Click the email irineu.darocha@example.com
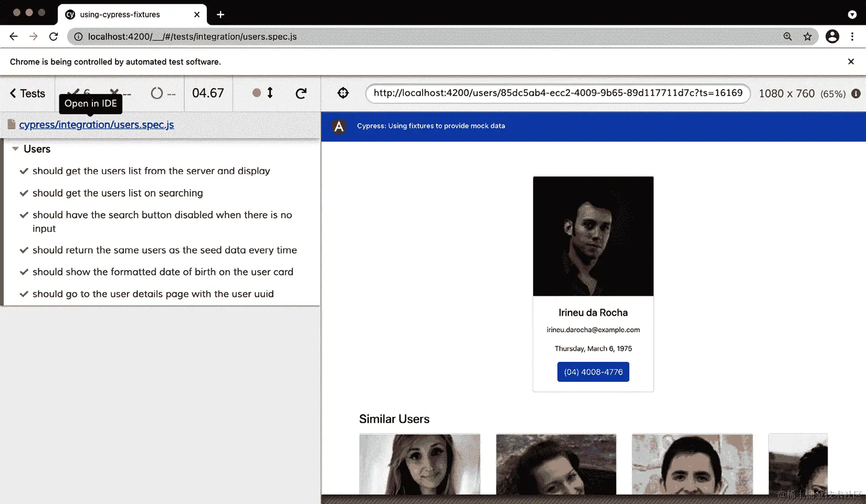This screenshot has height=504, width=866. click(x=593, y=330)
